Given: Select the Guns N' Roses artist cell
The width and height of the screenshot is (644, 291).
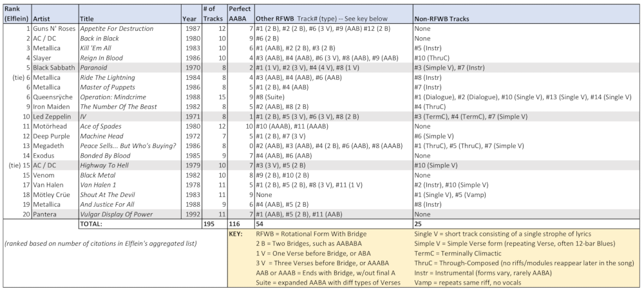Looking at the screenshot, I should [x=54, y=29].
